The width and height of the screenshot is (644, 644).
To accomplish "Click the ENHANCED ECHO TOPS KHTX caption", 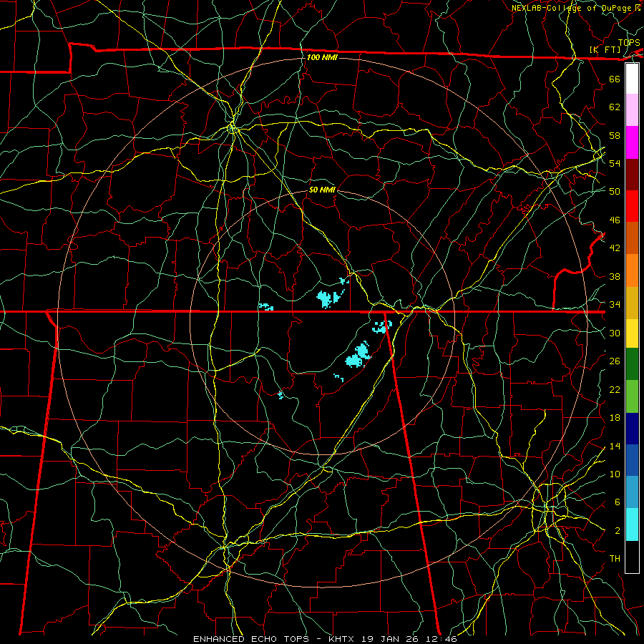I will point(325,639).
